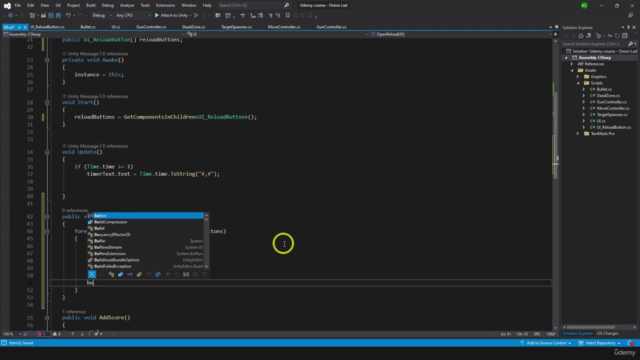Switch to the TargetSpawner.cs tab

click(x=236, y=27)
